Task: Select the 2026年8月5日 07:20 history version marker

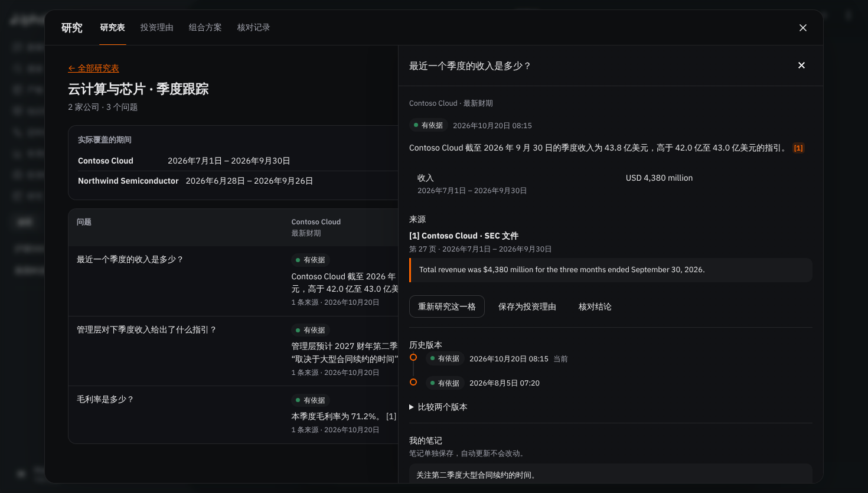Action: (413, 382)
